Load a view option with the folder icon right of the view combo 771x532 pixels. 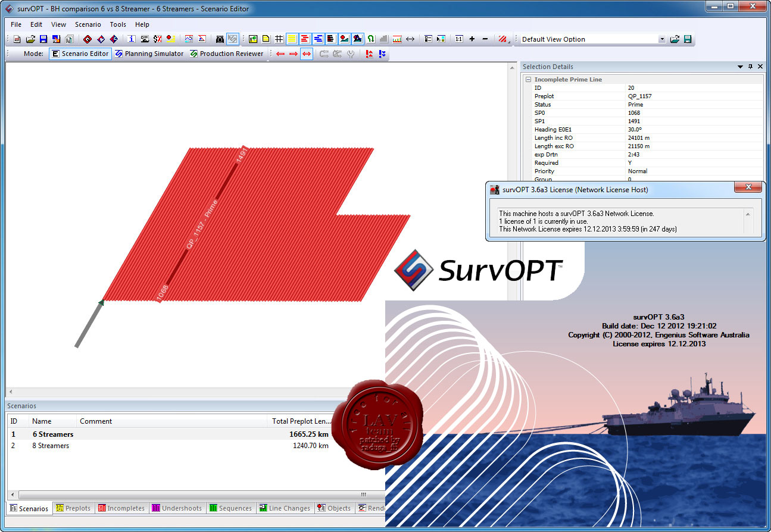[675, 39]
